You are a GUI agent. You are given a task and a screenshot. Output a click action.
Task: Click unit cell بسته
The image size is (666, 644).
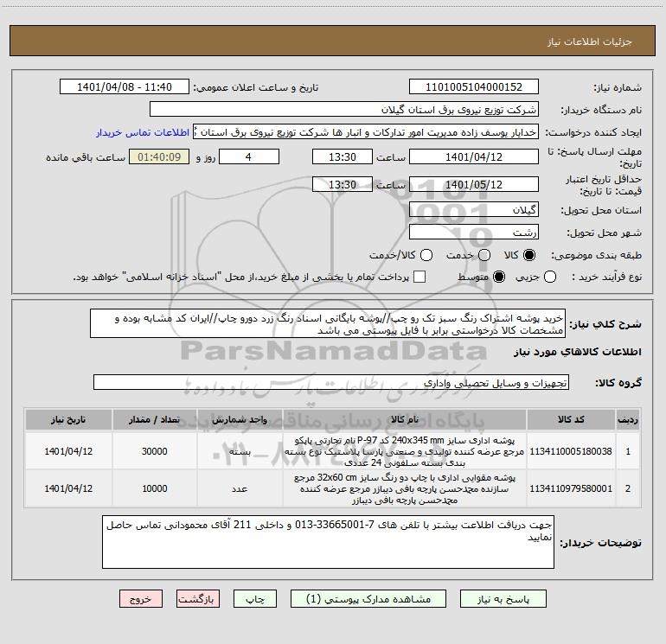pyautogui.click(x=240, y=452)
